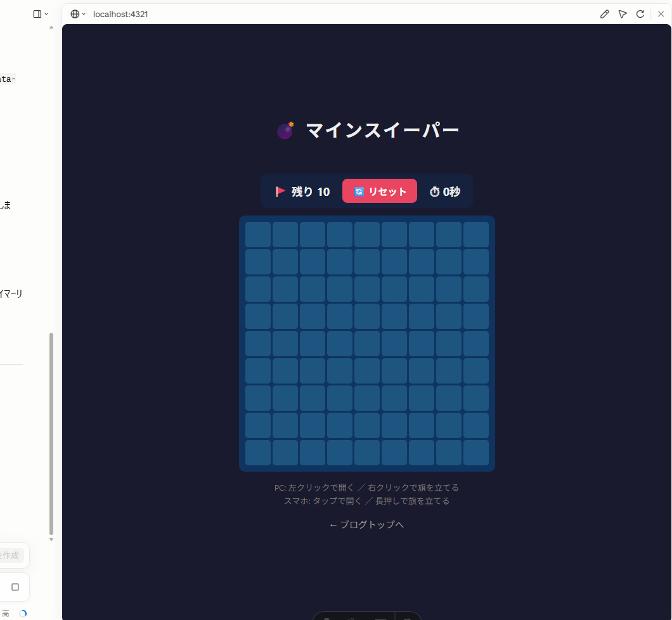Toggle the sidebar panel layout icon
This screenshot has width=672, height=620.
pos(41,14)
